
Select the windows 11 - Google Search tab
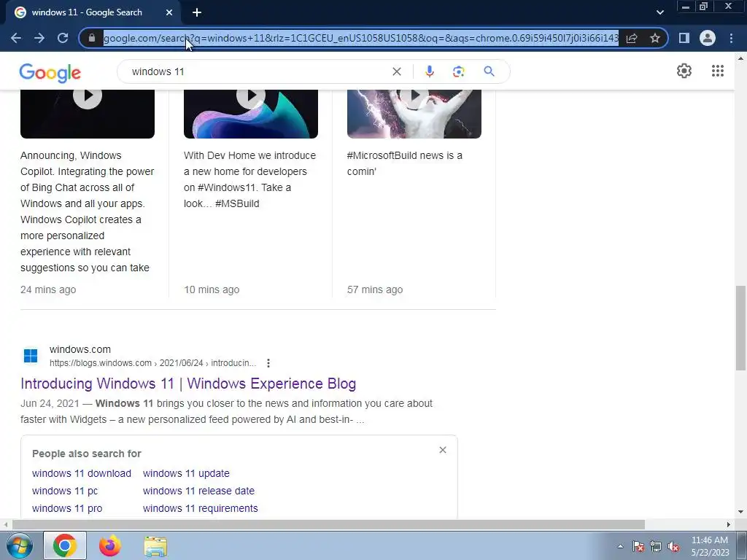93,12
